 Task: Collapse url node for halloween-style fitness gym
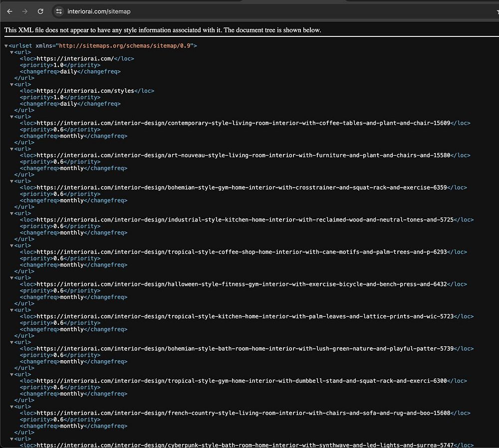point(12,278)
